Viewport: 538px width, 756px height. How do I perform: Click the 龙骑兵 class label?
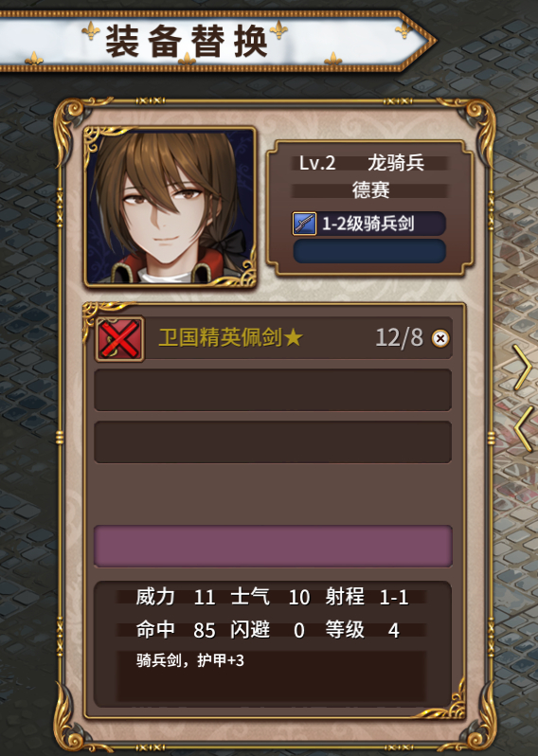point(396,163)
